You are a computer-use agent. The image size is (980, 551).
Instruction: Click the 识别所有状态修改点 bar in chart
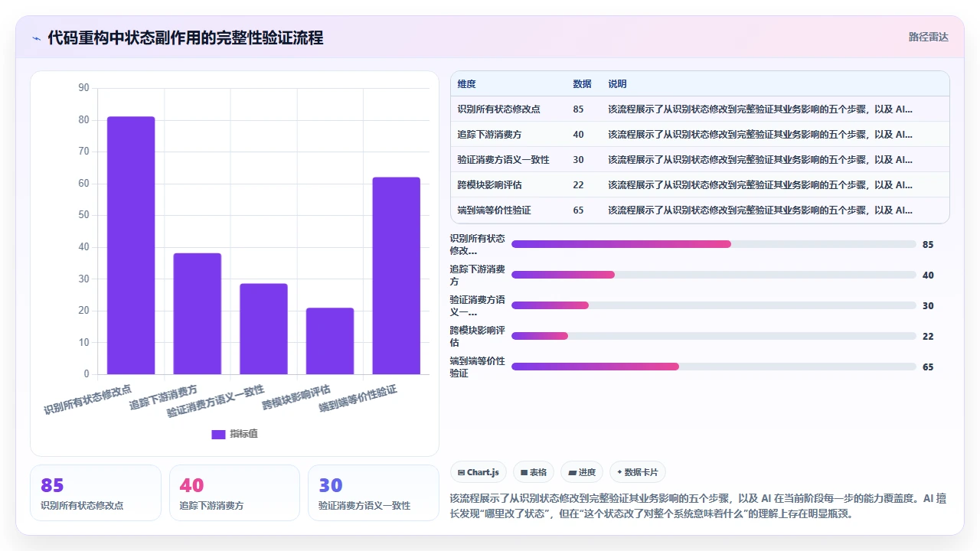131,246
